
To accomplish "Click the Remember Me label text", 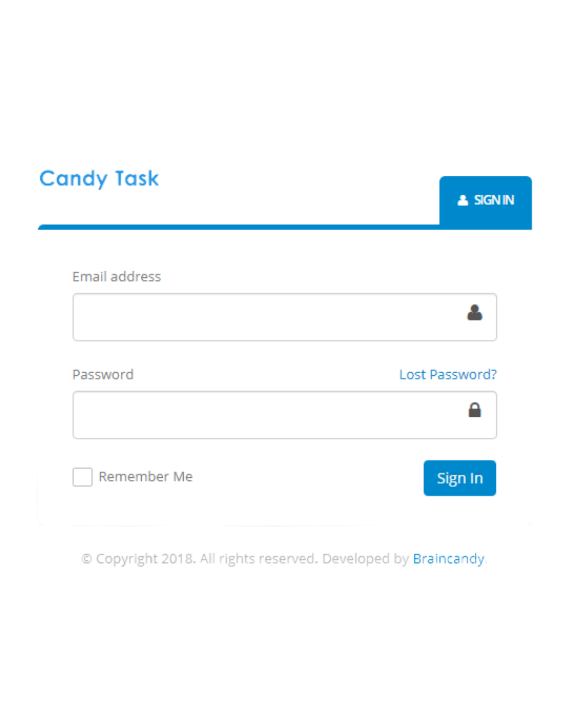I will (145, 477).
